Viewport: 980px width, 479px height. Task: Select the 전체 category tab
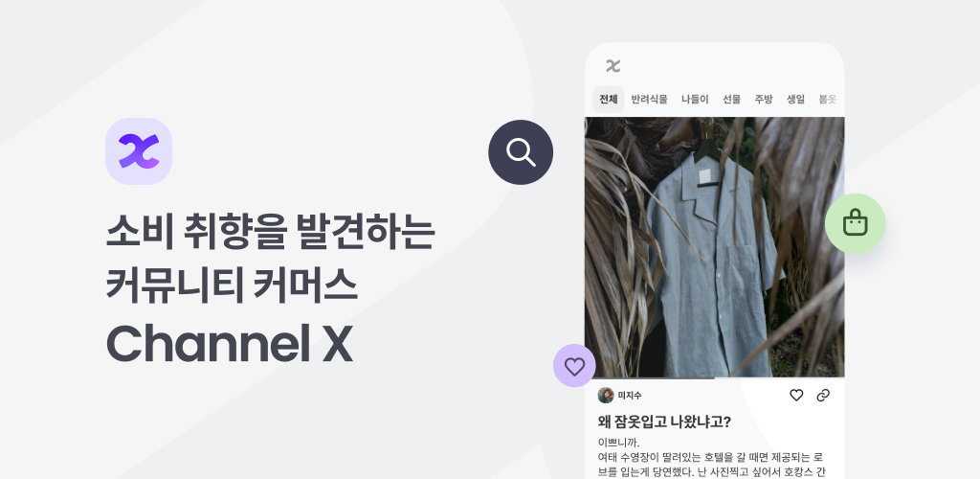[608, 100]
